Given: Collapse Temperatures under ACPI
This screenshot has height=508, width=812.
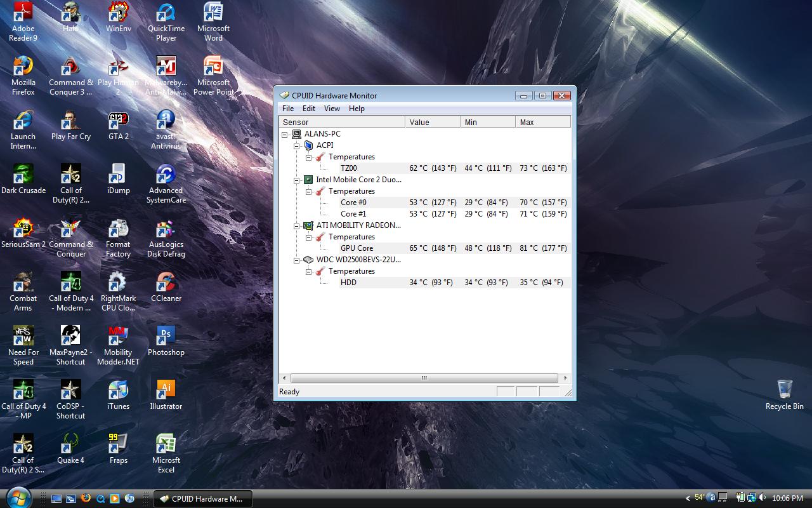Looking at the screenshot, I should pos(309,157).
